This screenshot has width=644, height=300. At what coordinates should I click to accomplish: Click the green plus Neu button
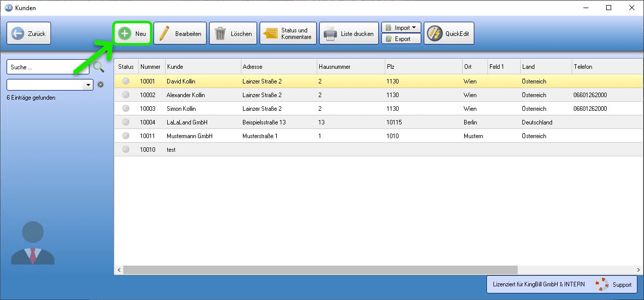click(132, 33)
